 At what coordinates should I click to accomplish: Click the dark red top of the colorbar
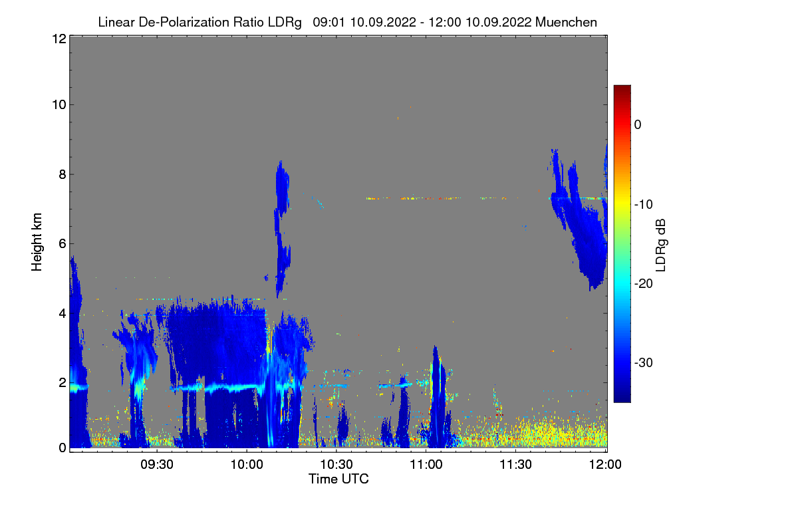click(x=622, y=92)
